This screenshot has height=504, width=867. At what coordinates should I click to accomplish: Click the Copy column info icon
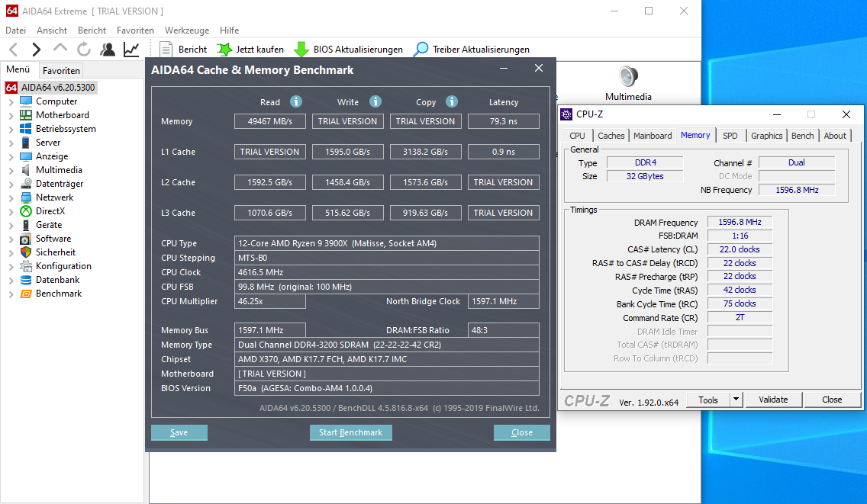(452, 101)
